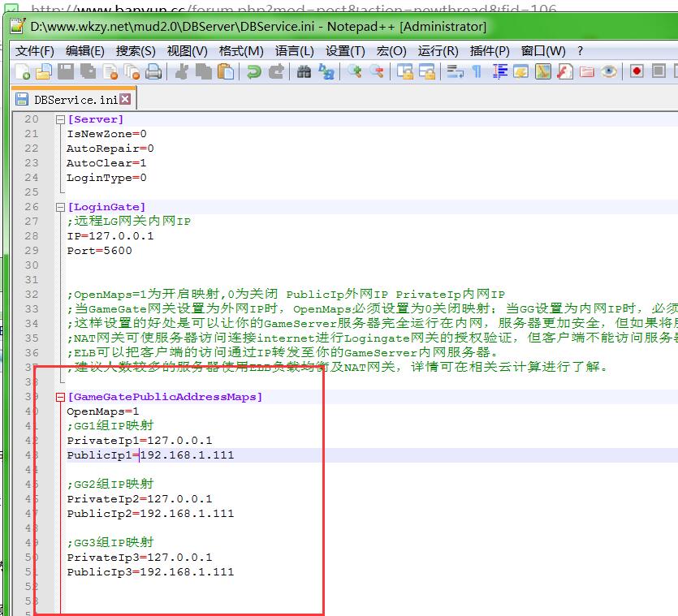Close the DBService.ini tab with its X

(x=125, y=99)
